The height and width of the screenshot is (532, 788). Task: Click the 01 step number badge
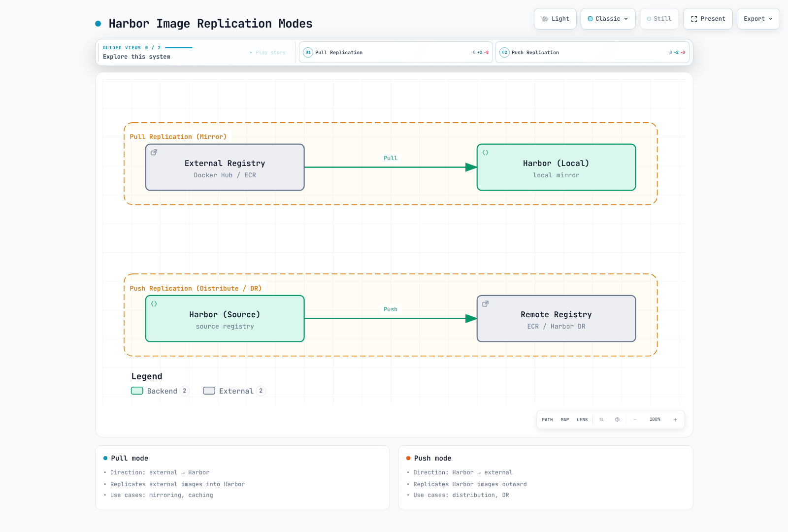point(308,52)
